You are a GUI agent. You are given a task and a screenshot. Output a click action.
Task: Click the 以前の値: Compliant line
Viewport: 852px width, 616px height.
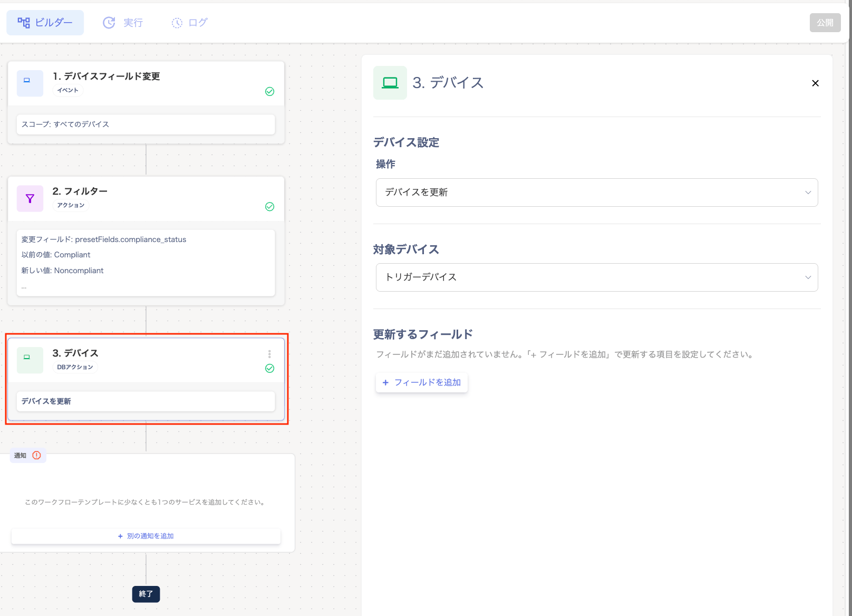pos(56,255)
